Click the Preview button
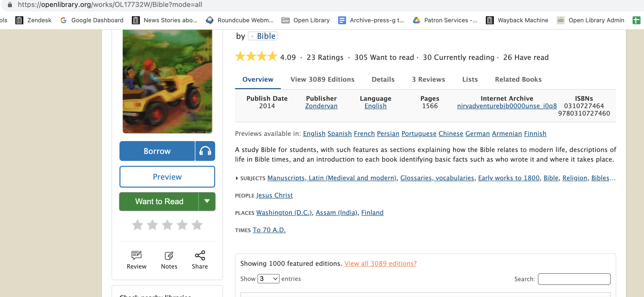This screenshot has width=644, height=297. click(x=167, y=177)
